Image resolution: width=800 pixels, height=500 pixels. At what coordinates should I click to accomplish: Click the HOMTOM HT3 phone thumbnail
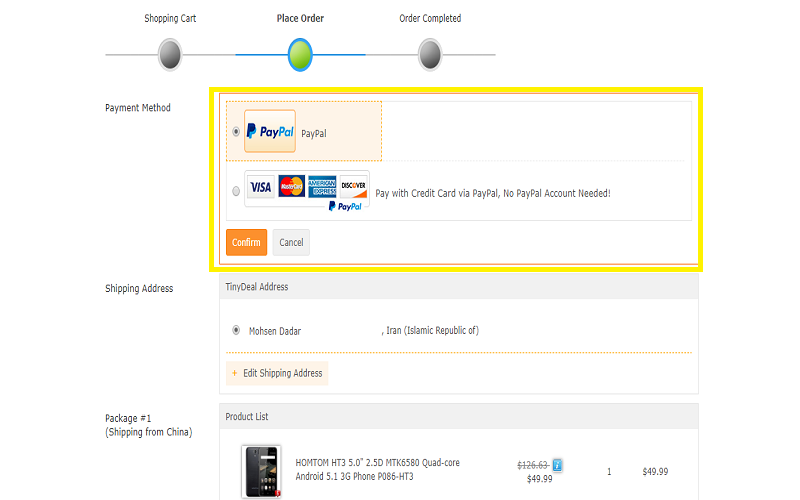coord(261,471)
